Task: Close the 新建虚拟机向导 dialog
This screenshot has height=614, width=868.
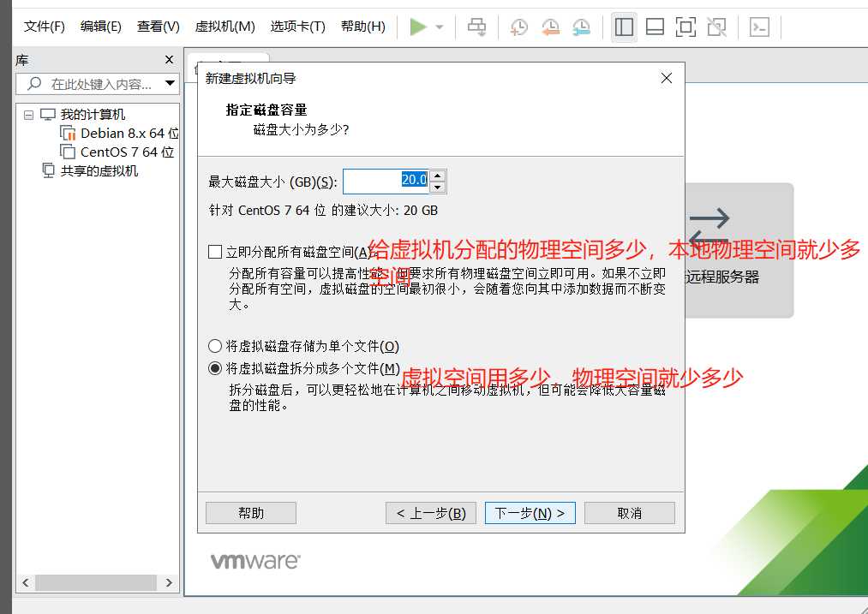Action: click(x=667, y=78)
